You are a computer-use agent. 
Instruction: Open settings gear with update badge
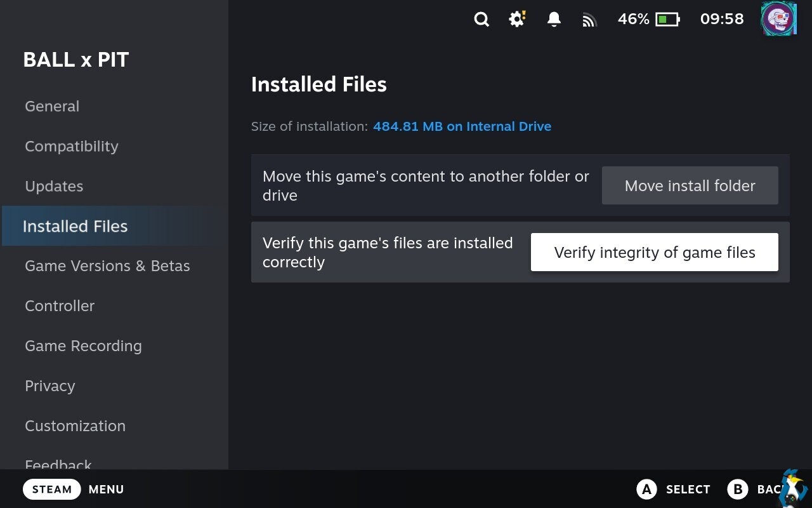click(x=518, y=19)
